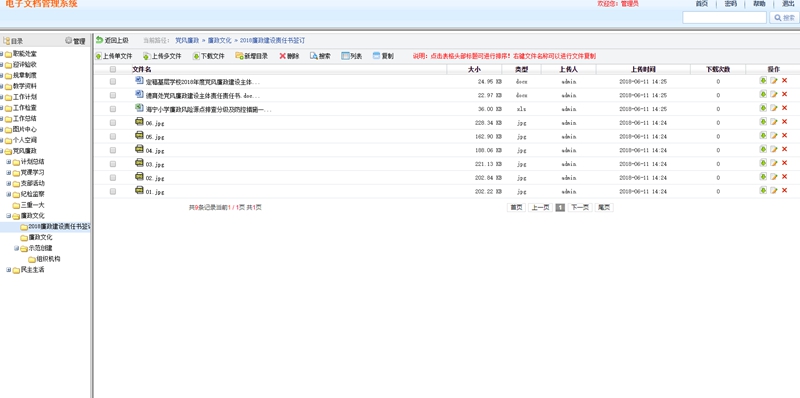Delete 06.jpg using its red X
800x398 pixels.
[785, 122]
